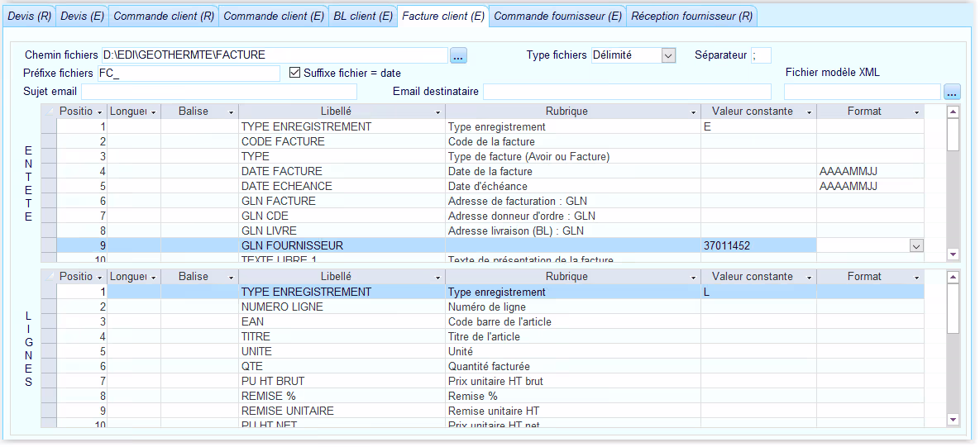The width and height of the screenshot is (980, 447).
Task: Click down arrow of ENTETE table scrollbar
Action: [x=953, y=254]
